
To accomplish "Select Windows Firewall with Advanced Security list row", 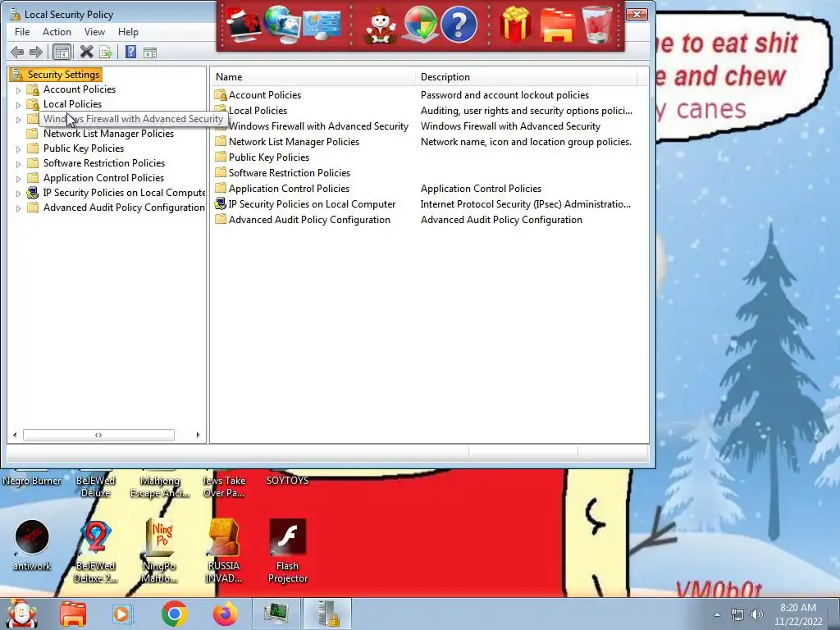I will point(428,126).
